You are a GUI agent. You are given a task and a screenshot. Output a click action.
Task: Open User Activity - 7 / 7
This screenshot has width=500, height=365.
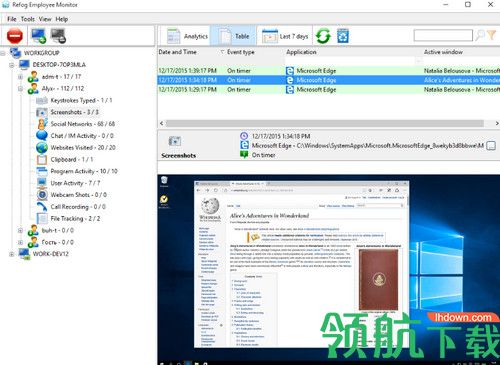click(75, 183)
